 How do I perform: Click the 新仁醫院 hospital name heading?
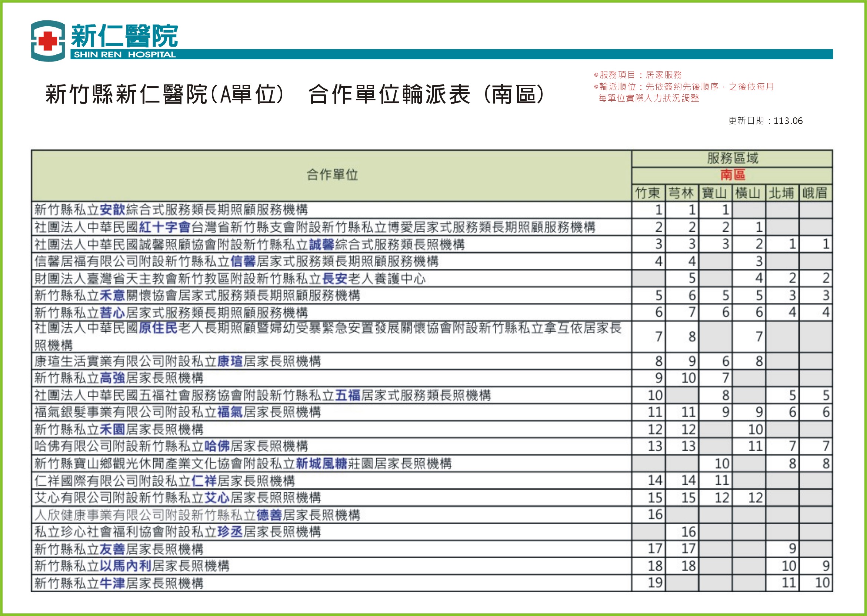click(124, 36)
